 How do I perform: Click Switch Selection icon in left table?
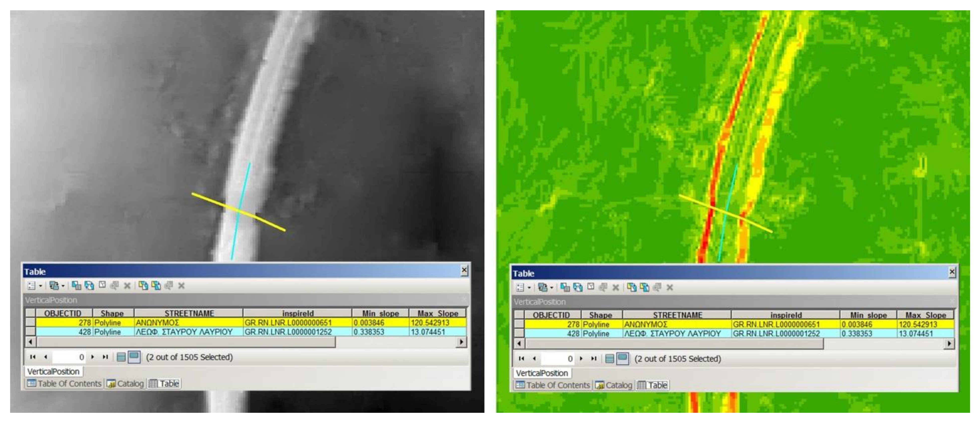tap(89, 285)
